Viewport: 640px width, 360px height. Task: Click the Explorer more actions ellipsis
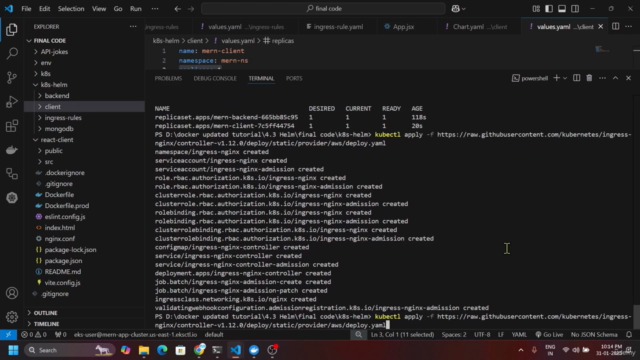pyautogui.click(x=133, y=27)
